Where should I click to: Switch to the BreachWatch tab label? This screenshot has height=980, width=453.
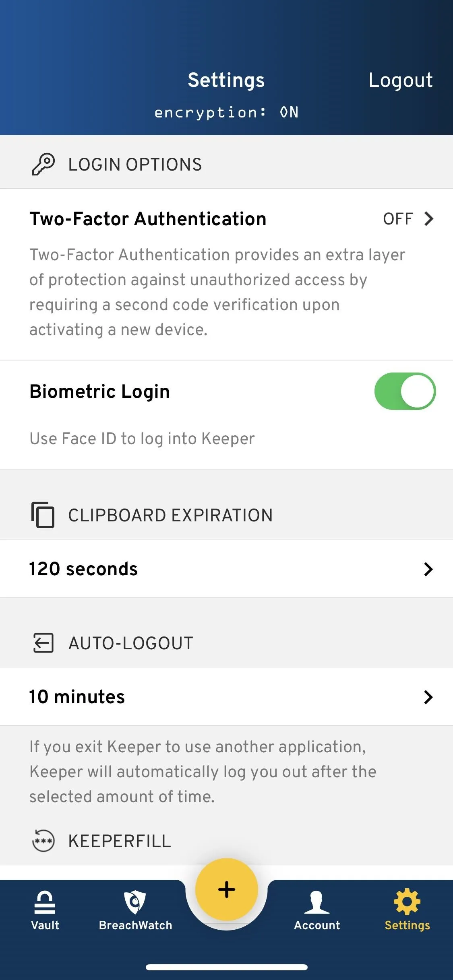(x=135, y=925)
